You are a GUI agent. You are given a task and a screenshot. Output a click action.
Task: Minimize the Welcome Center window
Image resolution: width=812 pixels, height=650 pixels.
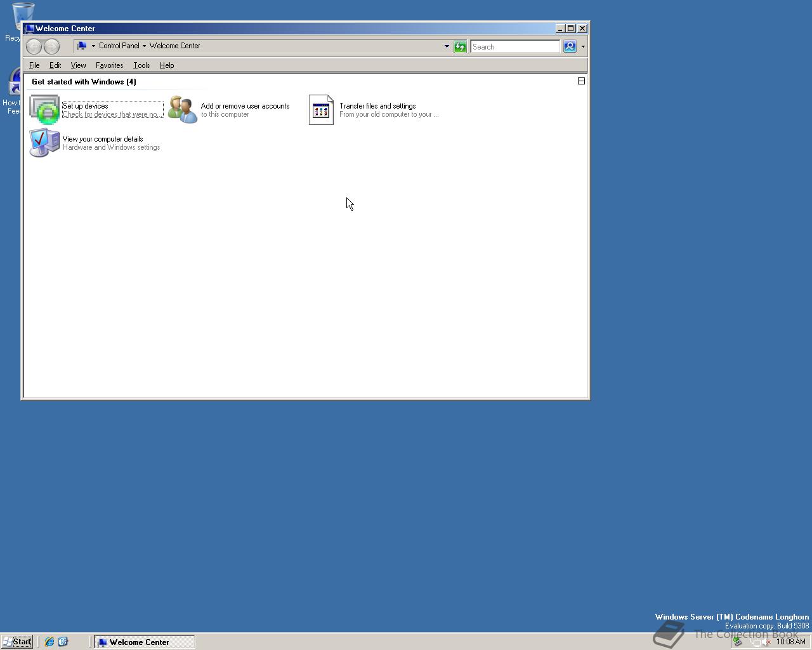point(561,29)
